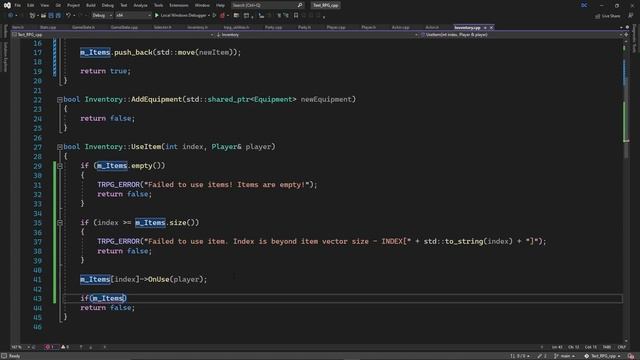Open the Debug menu
This screenshot has height=360, width=640.
tap(108, 5)
